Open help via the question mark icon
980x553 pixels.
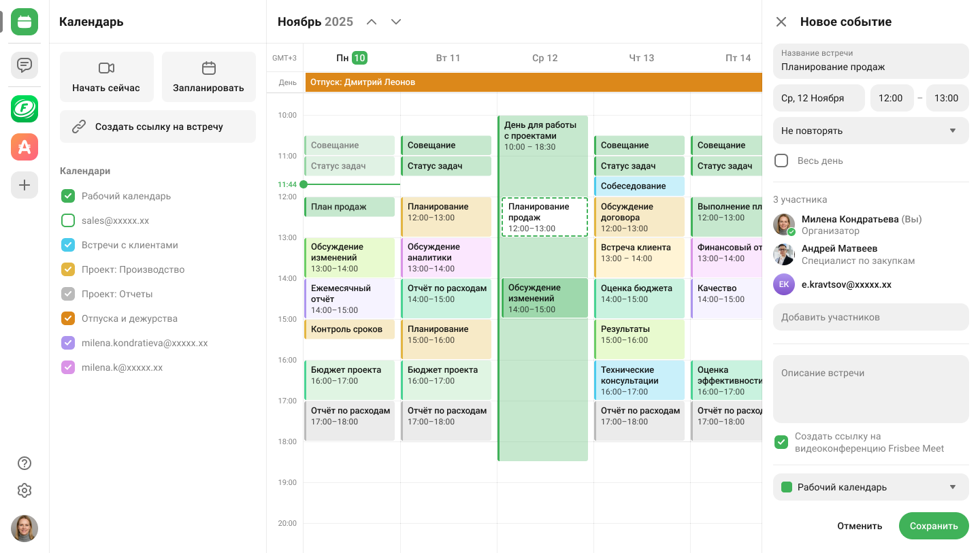(24, 463)
